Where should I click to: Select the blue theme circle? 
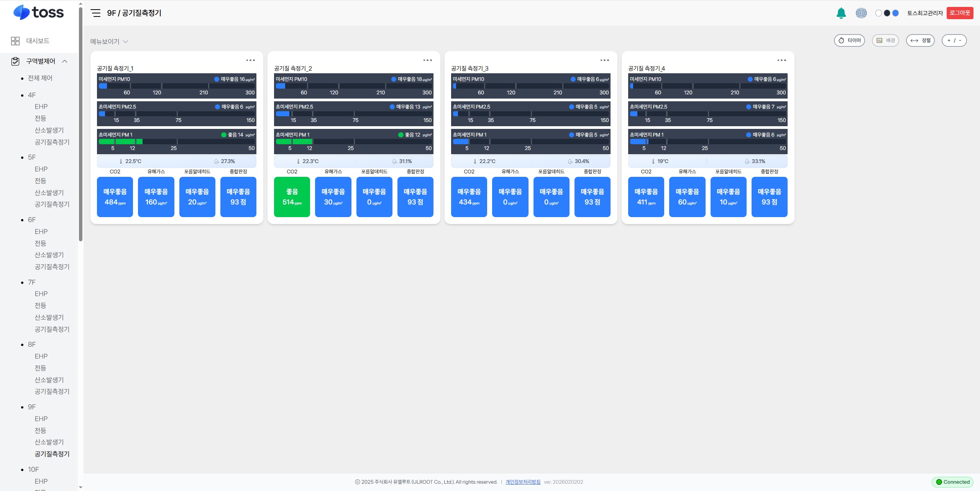pos(895,13)
